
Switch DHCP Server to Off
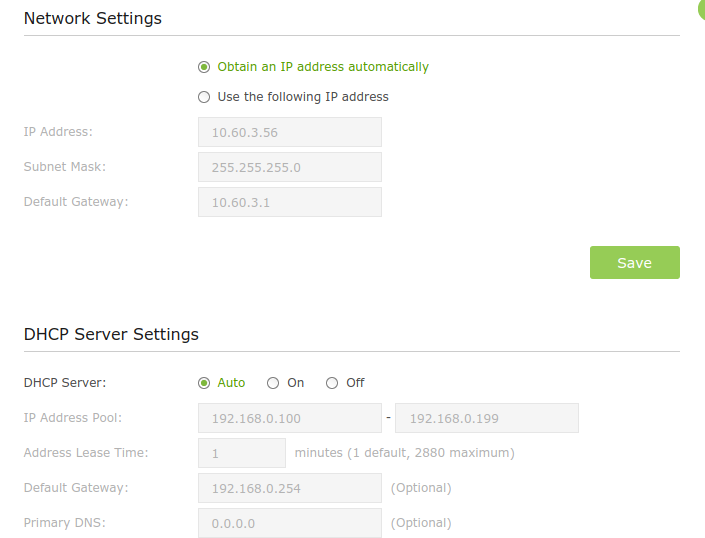click(332, 383)
